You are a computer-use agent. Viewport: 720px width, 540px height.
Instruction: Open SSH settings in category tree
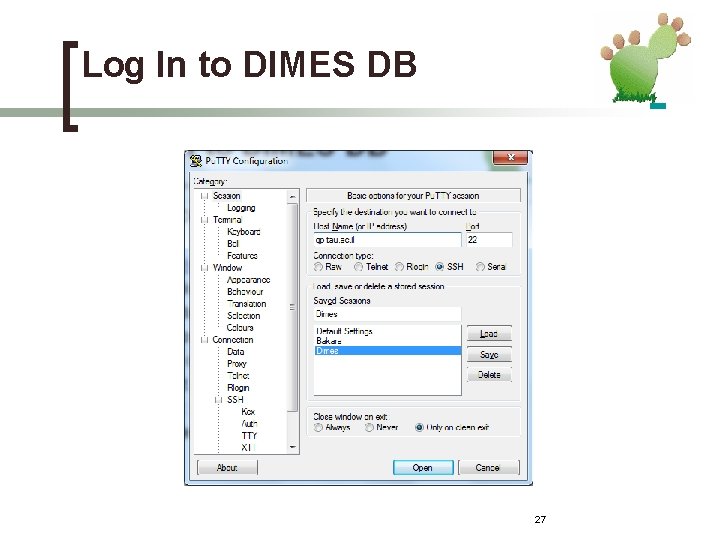pos(235,400)
